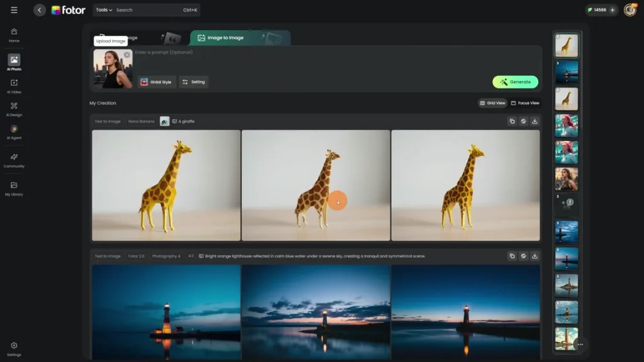
Task: Copy the lighthouse generation via copy icon
Action: (x=512, y=256)
